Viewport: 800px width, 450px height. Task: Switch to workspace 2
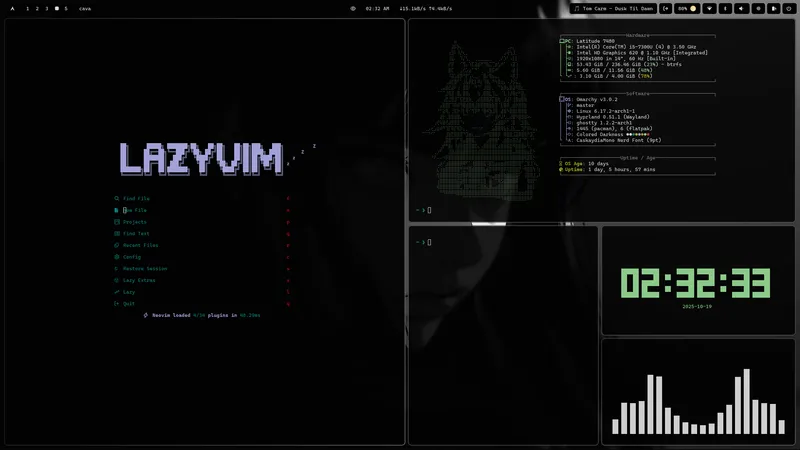pos(37,9)
